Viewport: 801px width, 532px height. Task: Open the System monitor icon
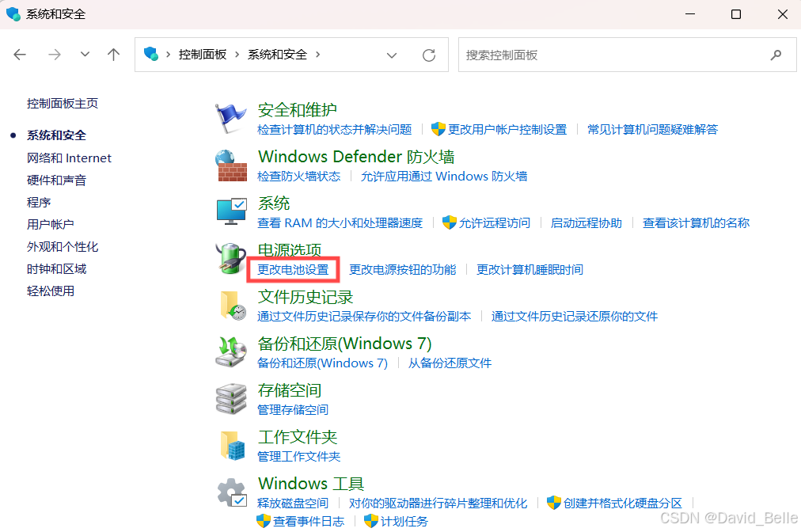pos(231,211)
